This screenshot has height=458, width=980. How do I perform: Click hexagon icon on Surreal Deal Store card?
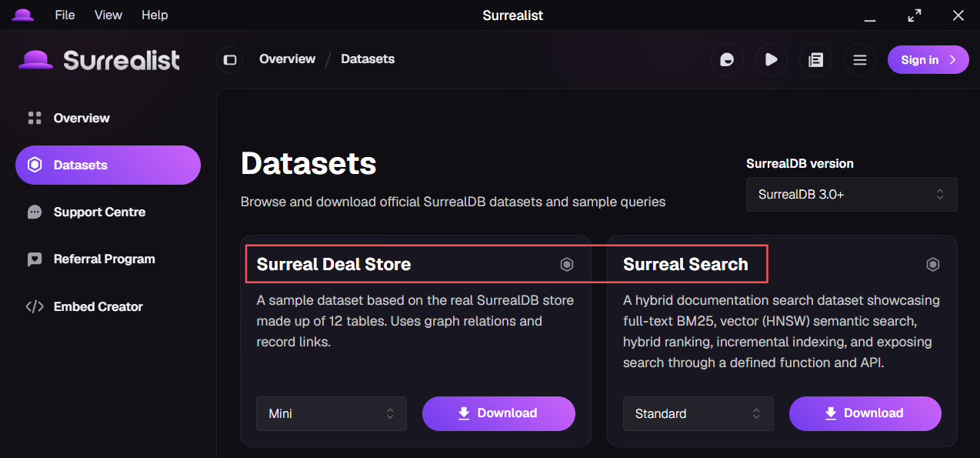(x=567, y=265)
